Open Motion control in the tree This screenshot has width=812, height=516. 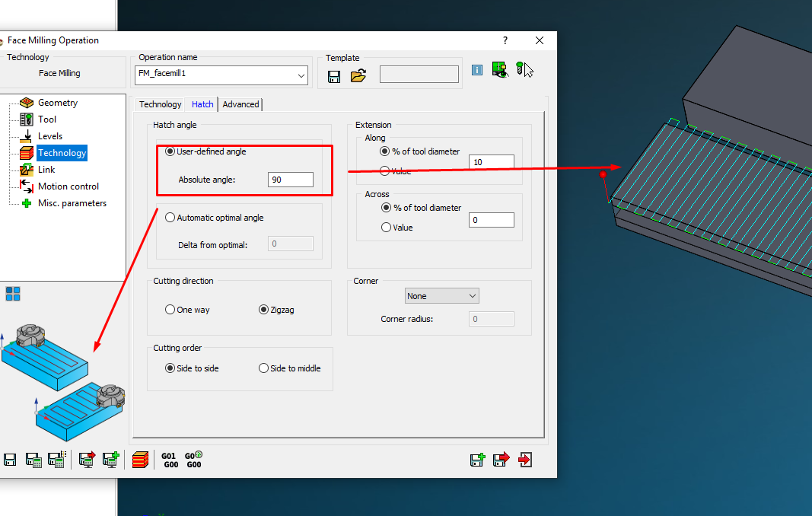tap(68, 186)
